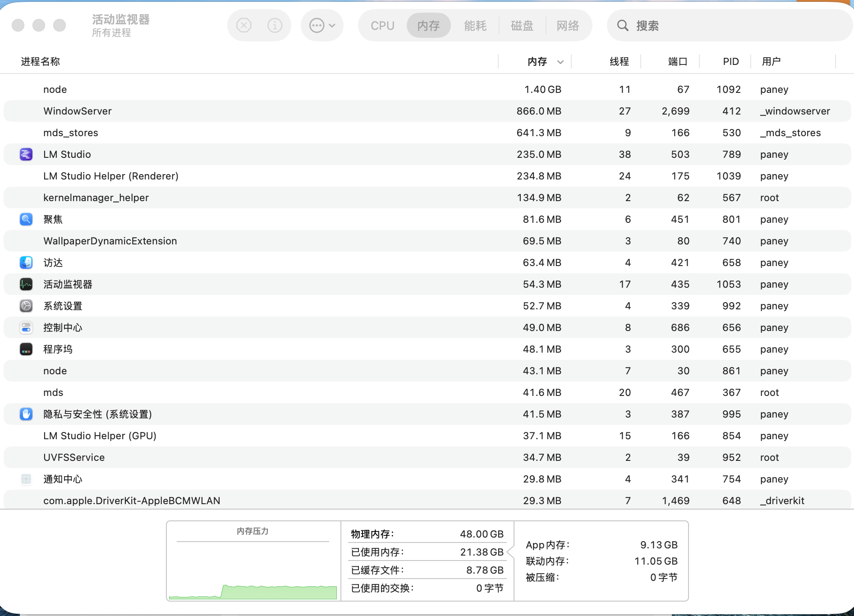Sort by 进程名称 column header

click(40, 61)
